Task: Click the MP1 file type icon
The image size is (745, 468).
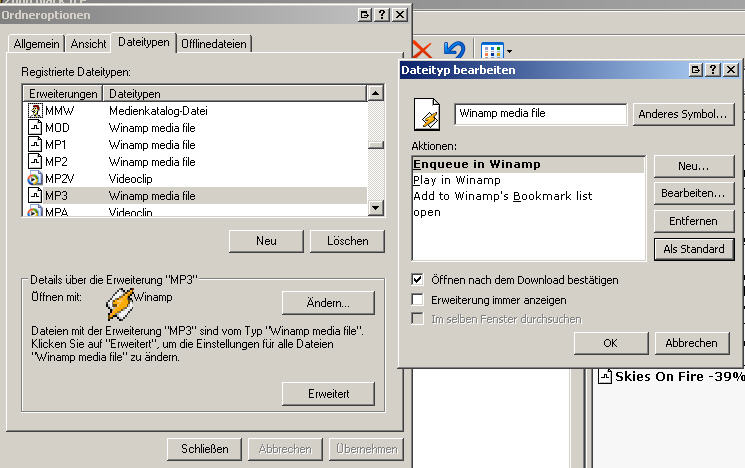Action: point(35,144)
